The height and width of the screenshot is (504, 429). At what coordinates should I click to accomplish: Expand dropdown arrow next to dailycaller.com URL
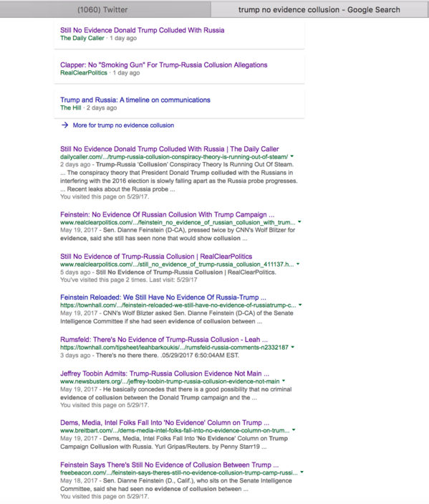point(292,156)
